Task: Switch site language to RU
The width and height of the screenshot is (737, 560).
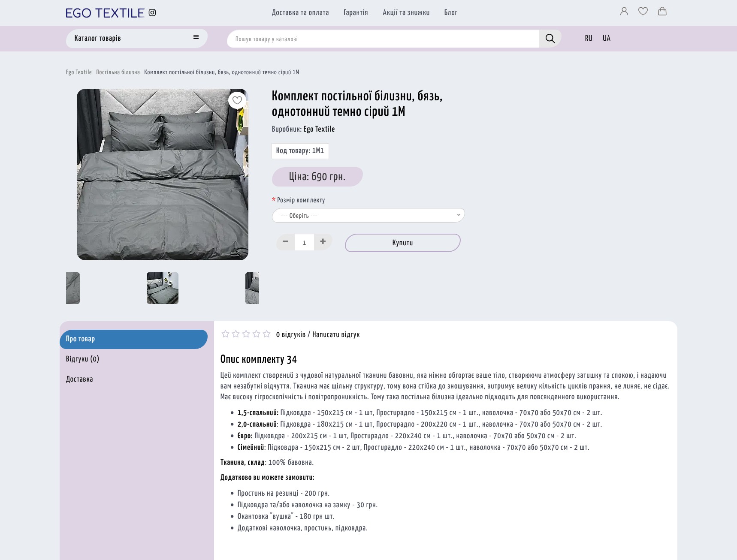Action: (x=589, y=38)
